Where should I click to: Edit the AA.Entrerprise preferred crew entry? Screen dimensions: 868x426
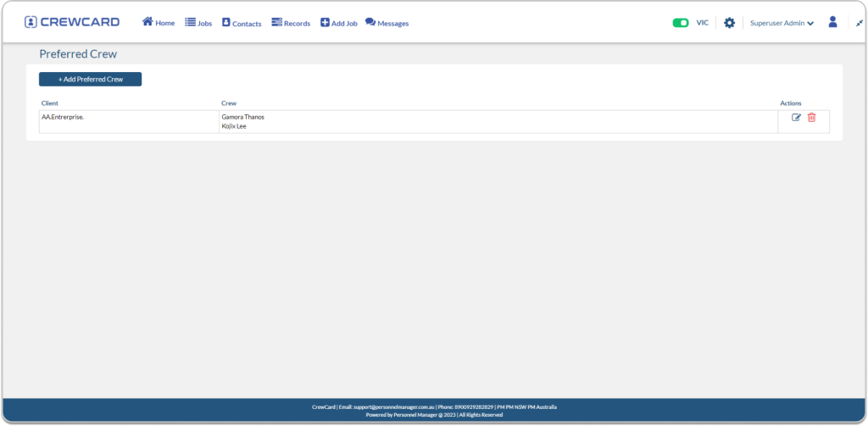pyautogui.click(x=796, y=118)
